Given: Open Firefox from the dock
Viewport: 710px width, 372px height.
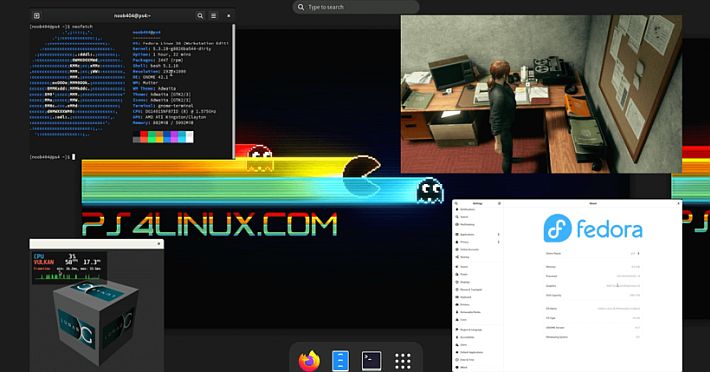Looking at the screenshot, I should 309,361.
